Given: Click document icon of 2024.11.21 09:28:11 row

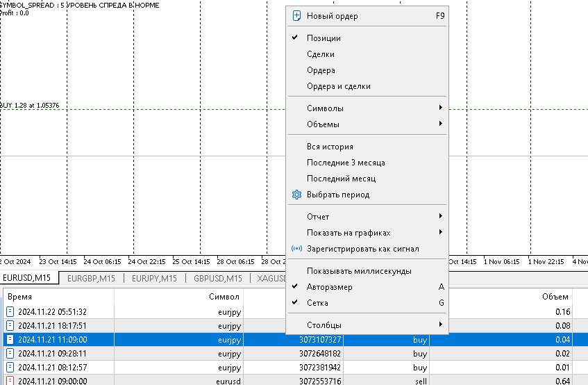Looking at the screenshot, I should pos(10,353).
